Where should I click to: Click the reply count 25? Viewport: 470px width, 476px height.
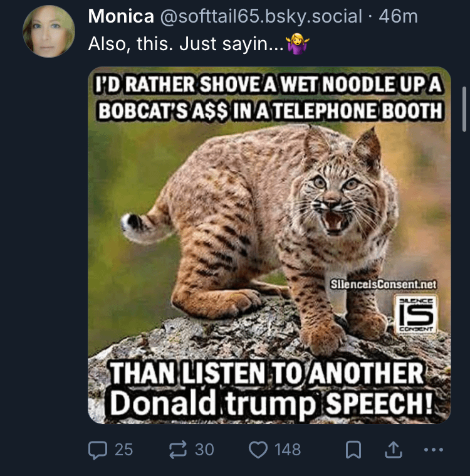coord(123,449)
